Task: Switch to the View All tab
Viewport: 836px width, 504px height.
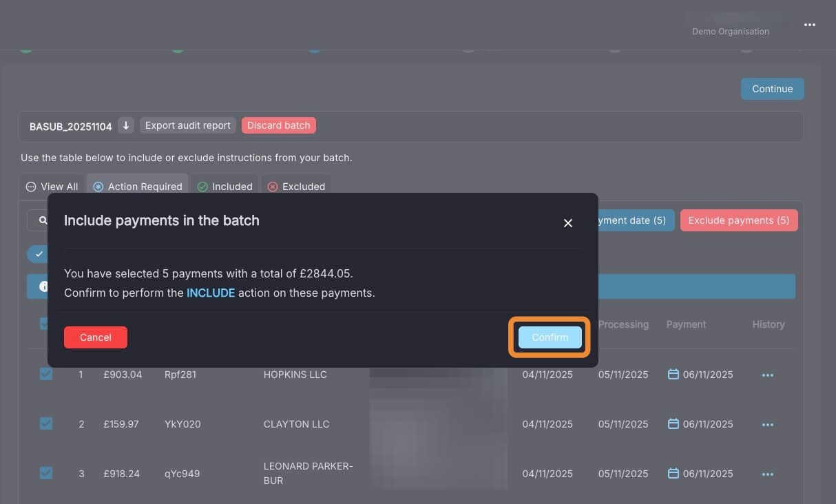Action: tap(52, 187)
